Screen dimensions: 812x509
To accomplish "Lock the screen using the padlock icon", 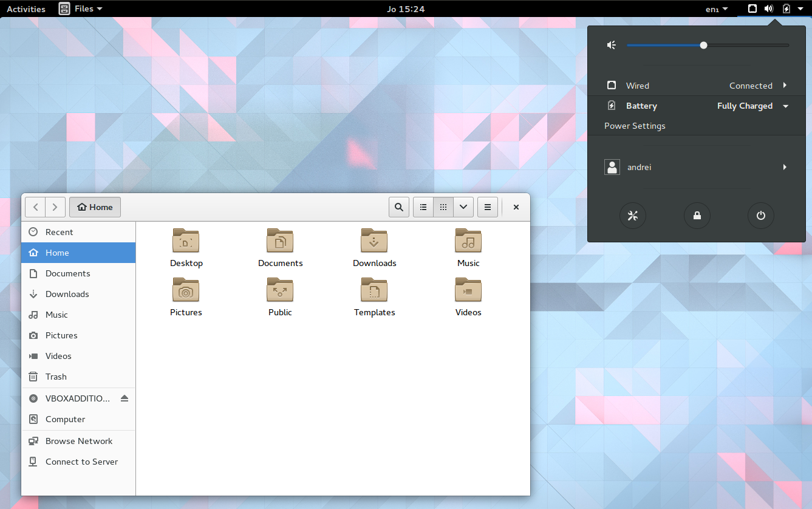I will [x=697, y=216].
